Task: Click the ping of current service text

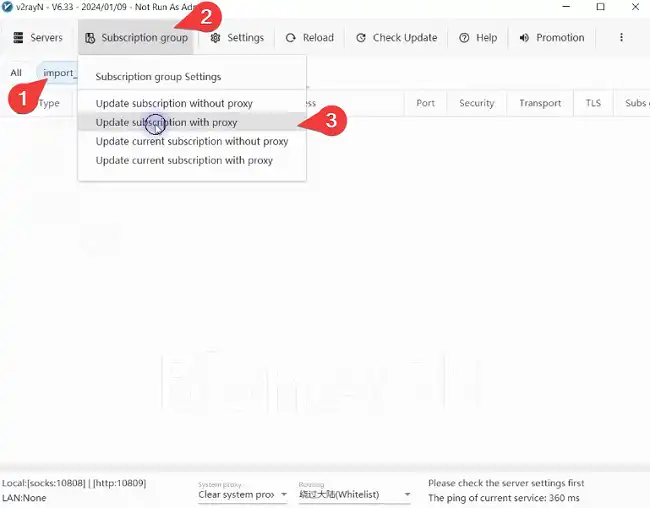Action: pyautogui.click(x=504, y=498)
